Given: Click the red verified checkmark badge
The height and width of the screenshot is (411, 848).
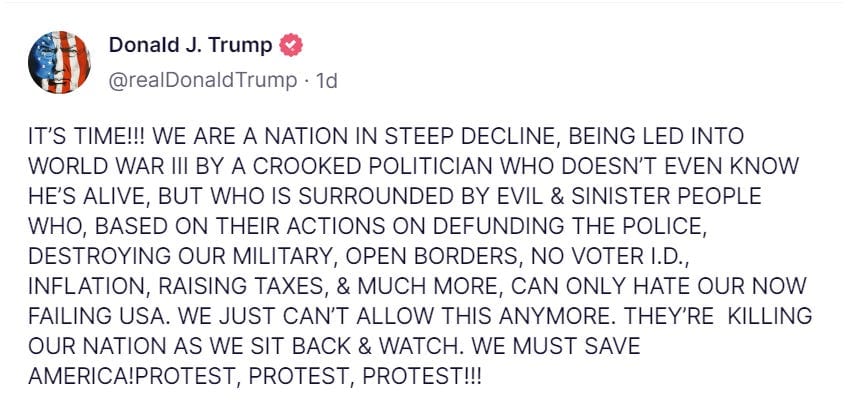Looking at the screenshot, I should coord(290,45).
